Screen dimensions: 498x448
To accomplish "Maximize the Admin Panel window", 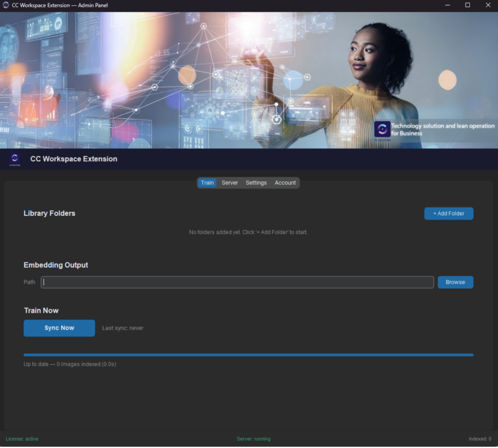I will (467, 5).
